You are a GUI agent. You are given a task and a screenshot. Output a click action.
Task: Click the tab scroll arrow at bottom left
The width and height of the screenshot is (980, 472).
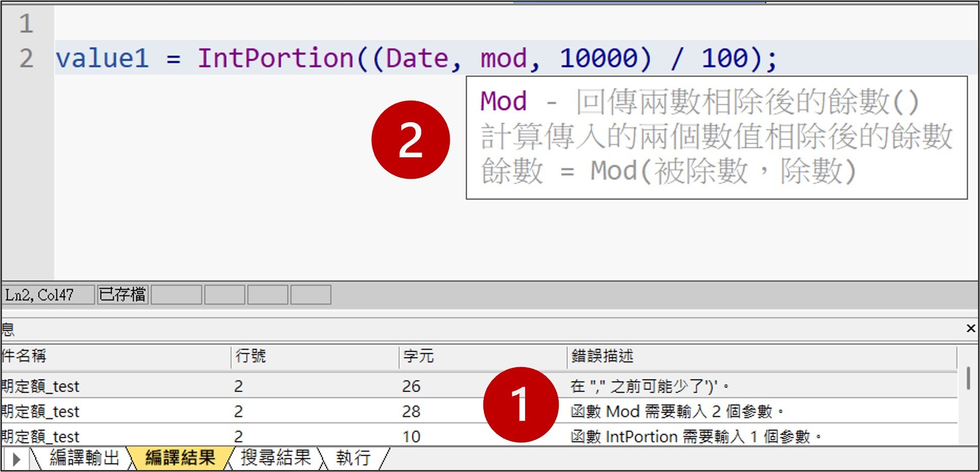(x=16, y=459)
